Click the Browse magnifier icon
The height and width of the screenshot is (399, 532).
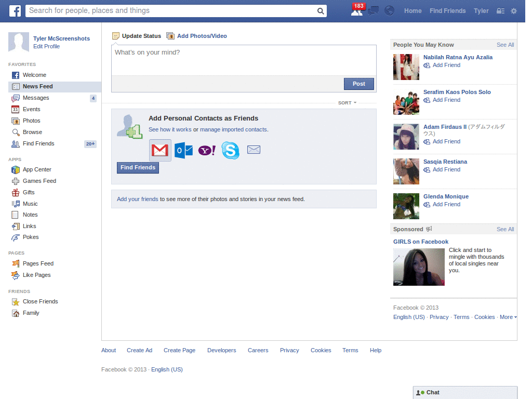point(15,132)
